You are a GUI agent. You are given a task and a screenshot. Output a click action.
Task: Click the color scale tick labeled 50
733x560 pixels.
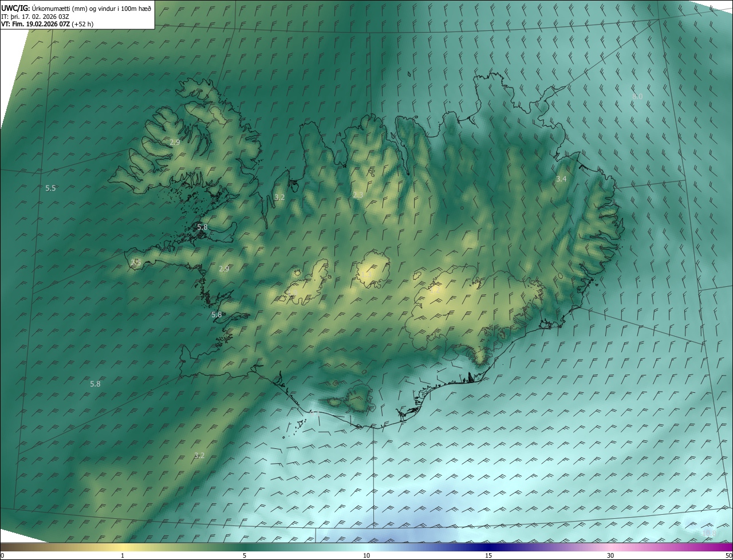pos(728,555)
